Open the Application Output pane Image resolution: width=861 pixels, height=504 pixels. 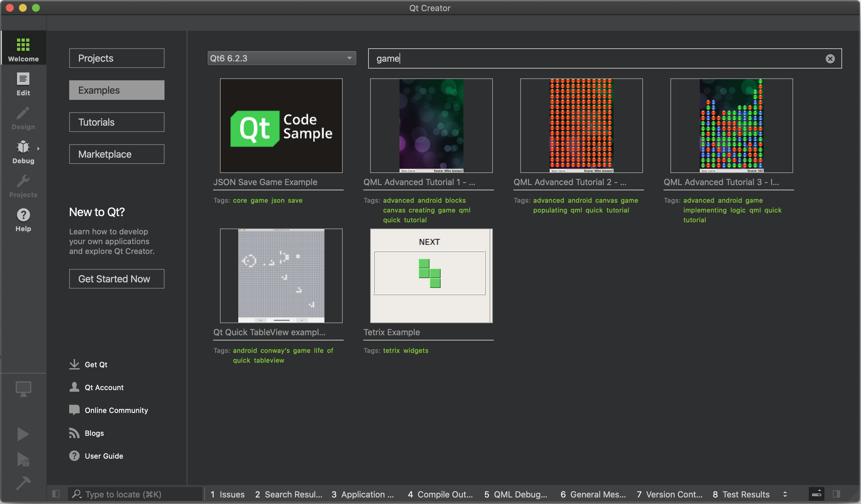point(363,494)
